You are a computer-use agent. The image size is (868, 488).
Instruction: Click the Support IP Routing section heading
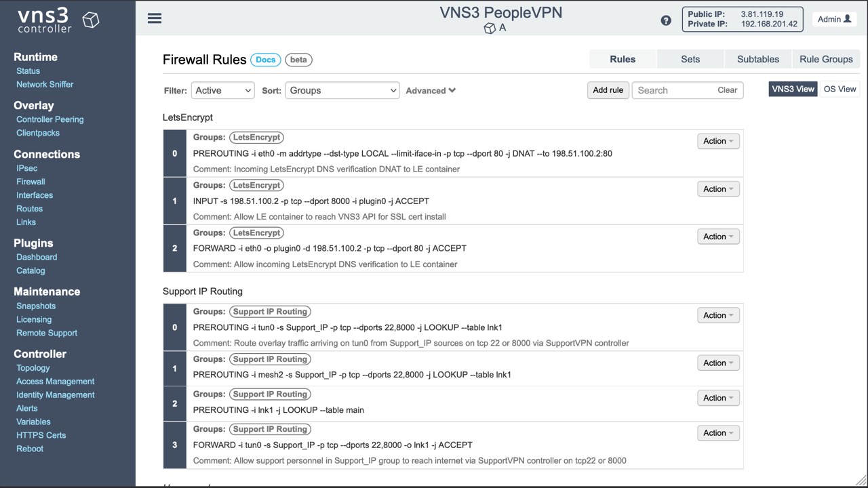203,291
